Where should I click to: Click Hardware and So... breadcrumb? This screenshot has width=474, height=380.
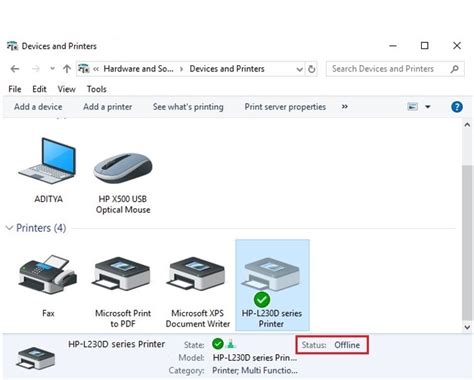138,69
